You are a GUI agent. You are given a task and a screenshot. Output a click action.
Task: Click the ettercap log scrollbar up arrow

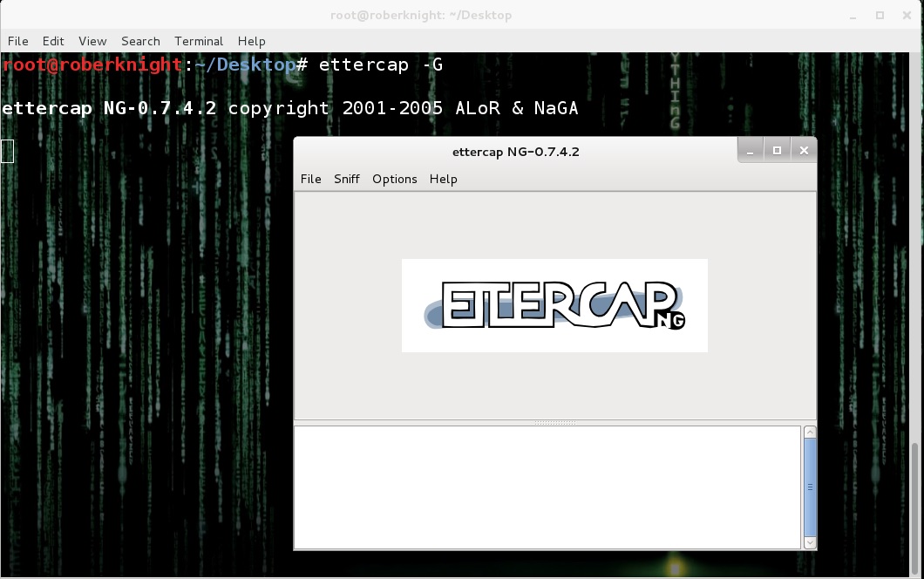click(x=811, y=433)
